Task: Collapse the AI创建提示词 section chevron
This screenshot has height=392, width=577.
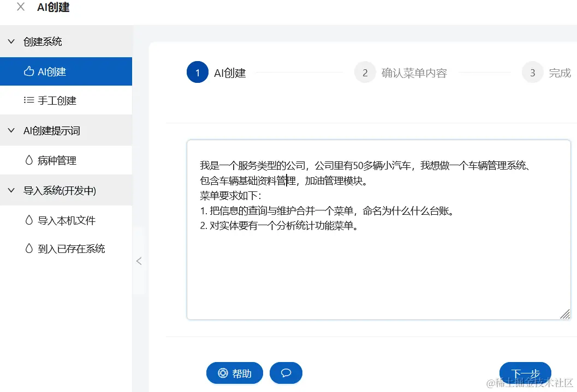Action: (11, 130)
